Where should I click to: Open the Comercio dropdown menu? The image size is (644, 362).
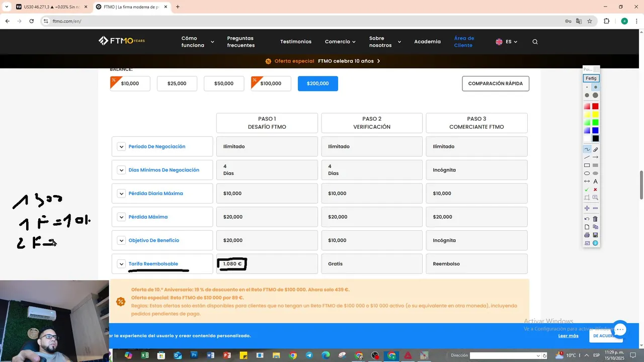point(340,42)
